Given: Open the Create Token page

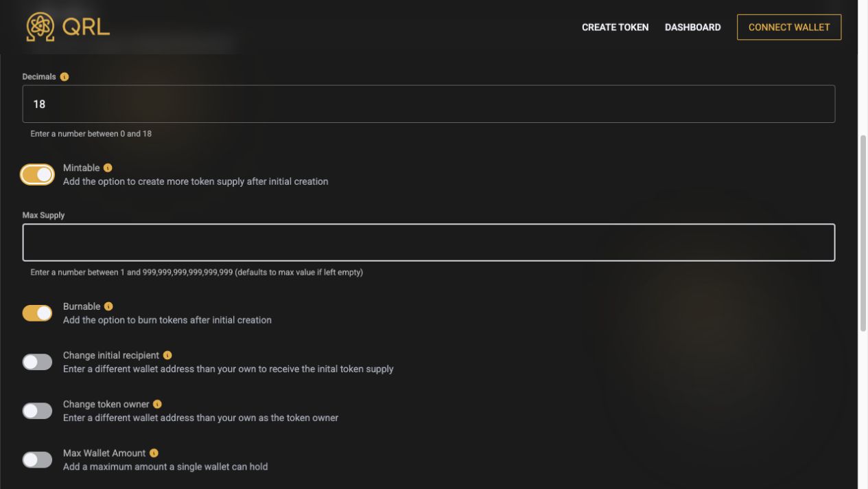Looking at the screenshot, I should click(x=615, y=27).
